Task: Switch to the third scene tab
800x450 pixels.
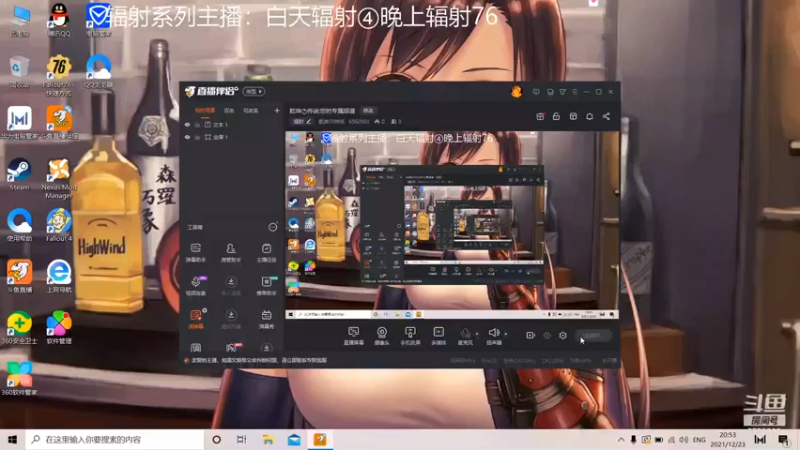Action: (x=251, y=111)
